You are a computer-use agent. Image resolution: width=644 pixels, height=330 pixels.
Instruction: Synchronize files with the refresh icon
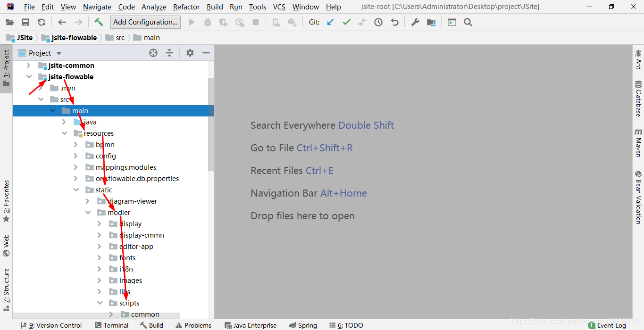tap(42, 22)
